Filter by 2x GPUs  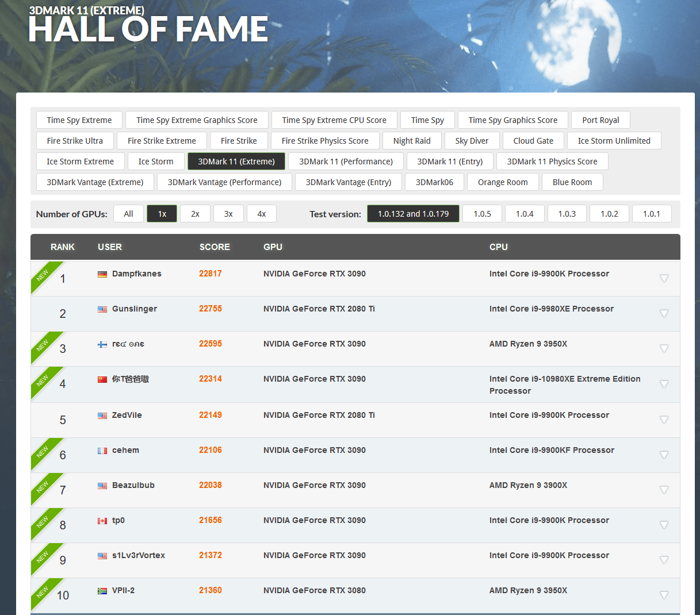195,214
